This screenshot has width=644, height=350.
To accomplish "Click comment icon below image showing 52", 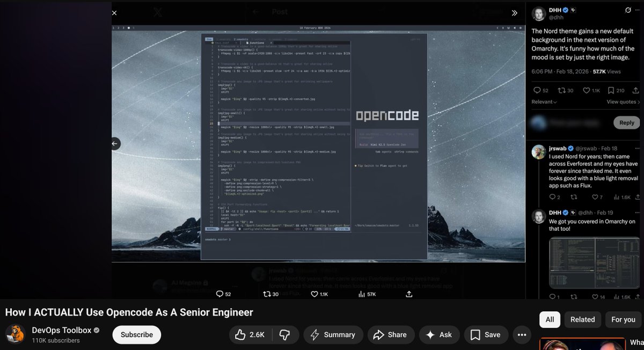I will 223,294.
